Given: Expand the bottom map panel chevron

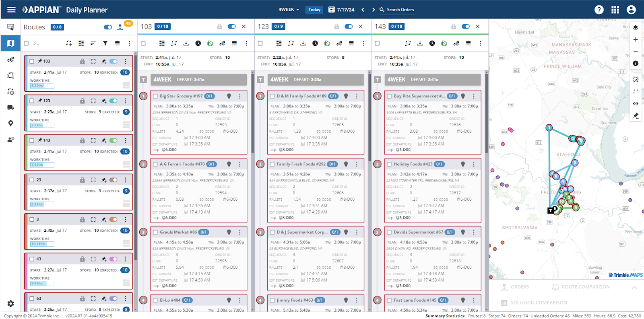Looking at the screenshot, I should (x=634, y=287).
